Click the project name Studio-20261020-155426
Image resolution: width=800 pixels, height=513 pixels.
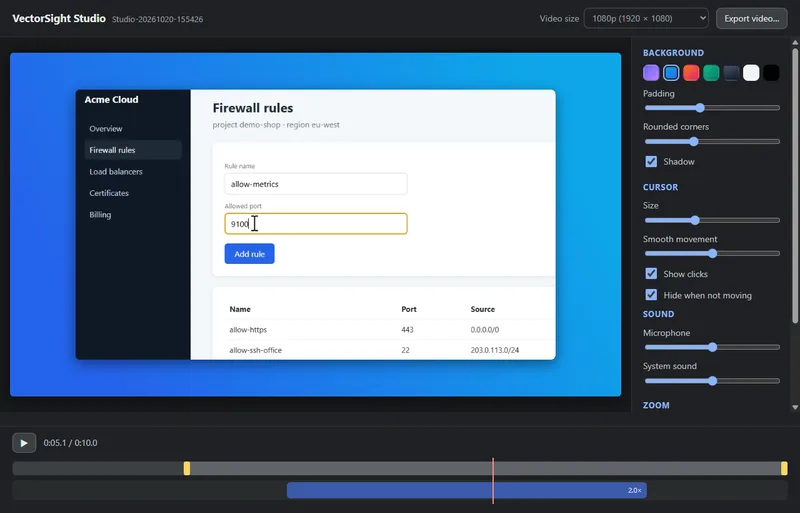(x=157, y=19)
